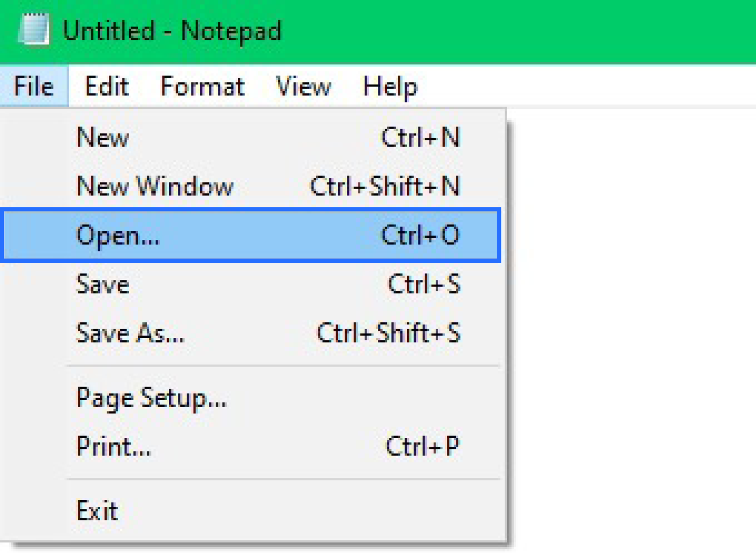756x553 pixels.
Task: Open Page Setup... from the menu
Action: [251, 398]
